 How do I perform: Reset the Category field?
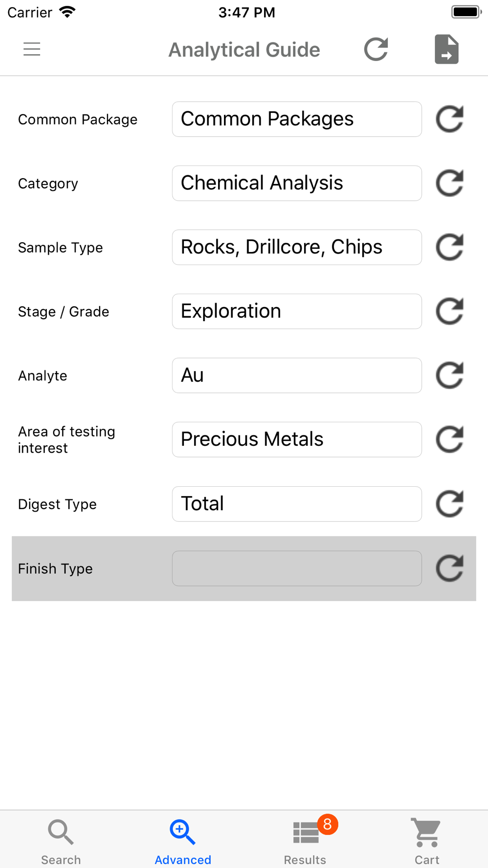pyautogui.click(x=449, y=183)
